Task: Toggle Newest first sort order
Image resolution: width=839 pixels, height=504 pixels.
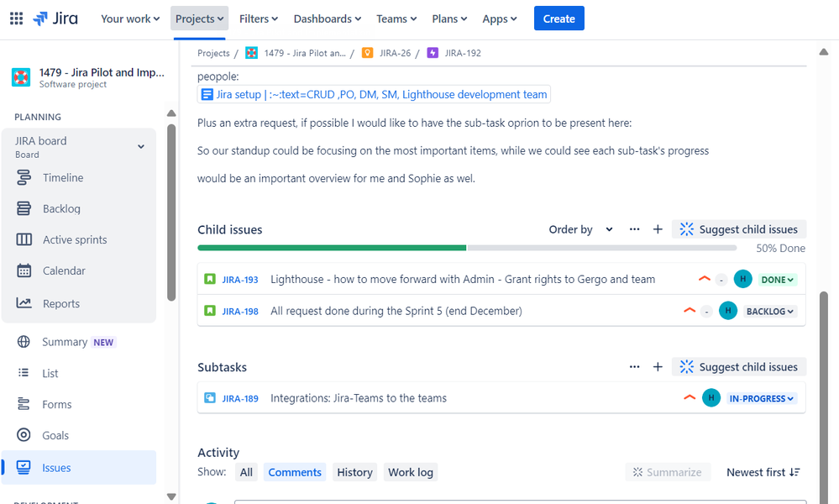Action: coord(763,472)
